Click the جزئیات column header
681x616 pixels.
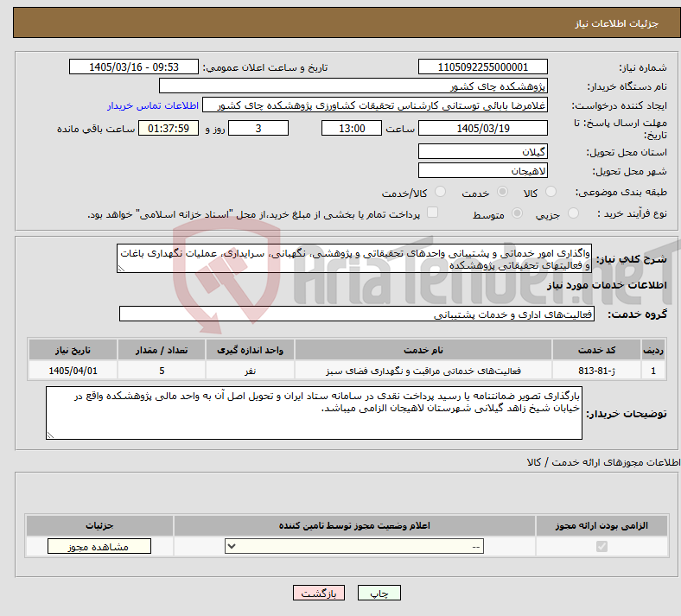click(x=99, y=525)
